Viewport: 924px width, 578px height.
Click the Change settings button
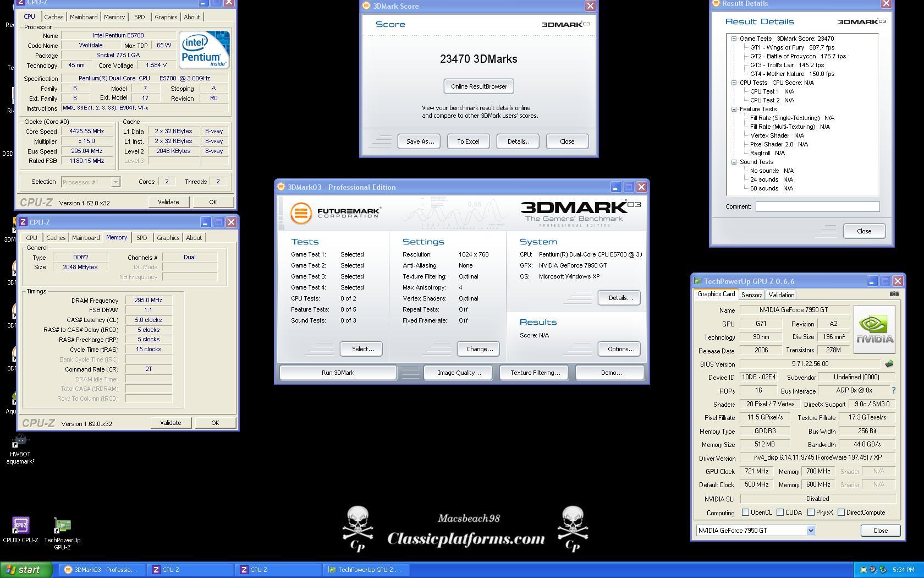pyautogui.click(x=479, y=349)
